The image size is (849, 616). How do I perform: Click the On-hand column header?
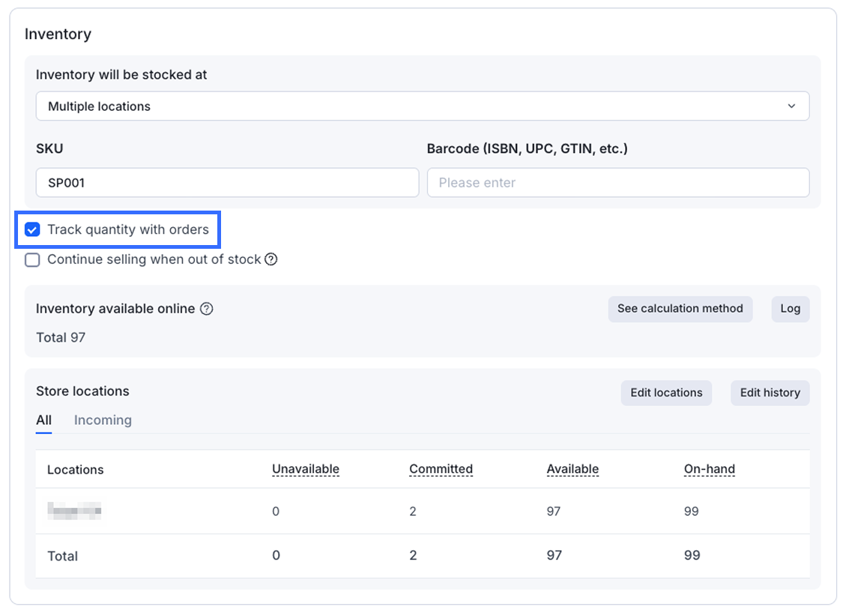pyautogui.click(x=709, y=469)
